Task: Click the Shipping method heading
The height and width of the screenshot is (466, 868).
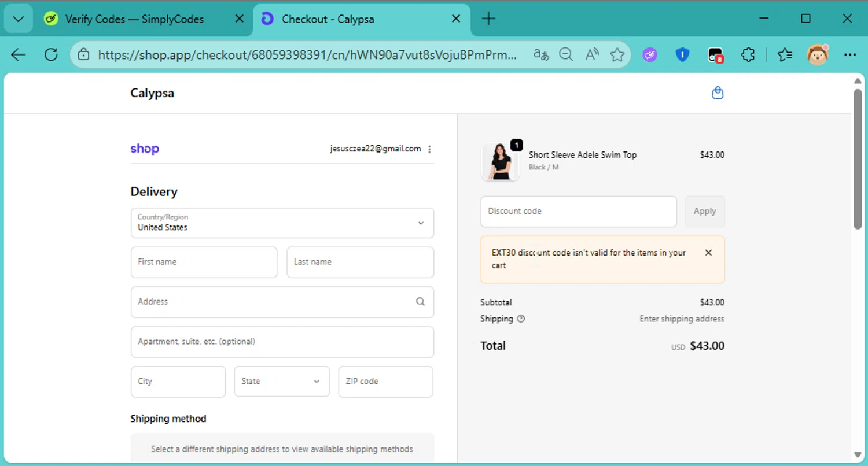Action: (x=168, y=419)
